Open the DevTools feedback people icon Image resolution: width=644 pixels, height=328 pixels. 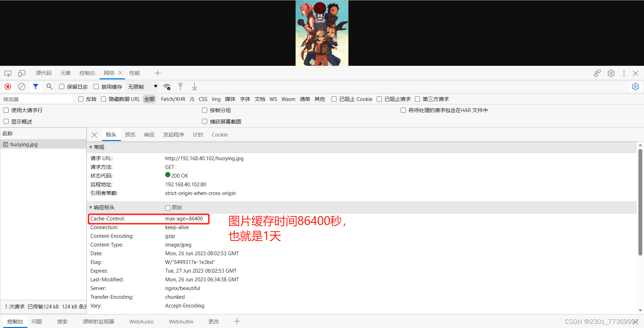pyautogui.click(x=597, y=73)
